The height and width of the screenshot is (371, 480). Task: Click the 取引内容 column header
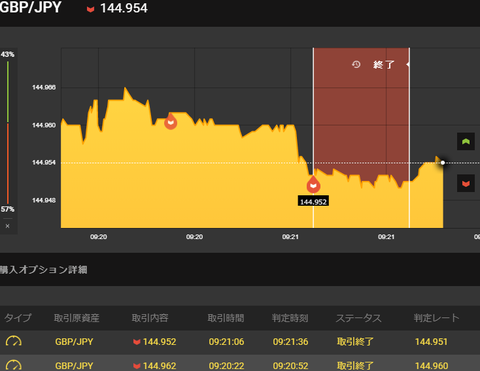click(150, 318)
